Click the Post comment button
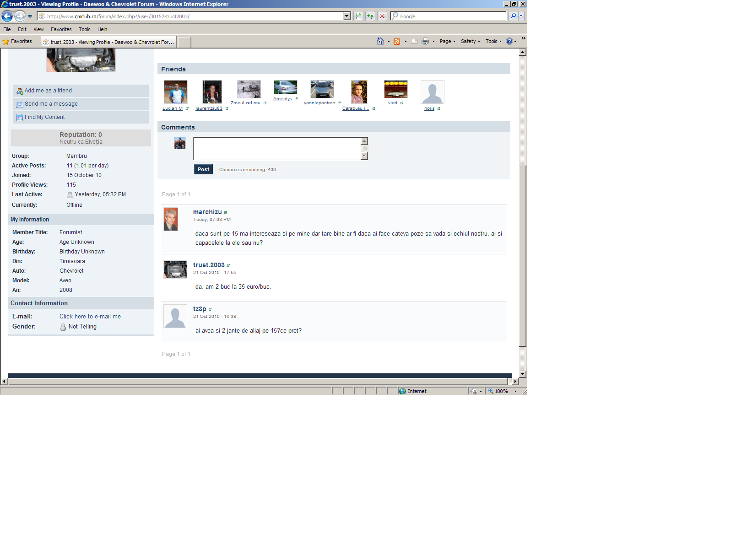Image resolution: width=747 pixels, height=560 pixels. click(203, 169)
